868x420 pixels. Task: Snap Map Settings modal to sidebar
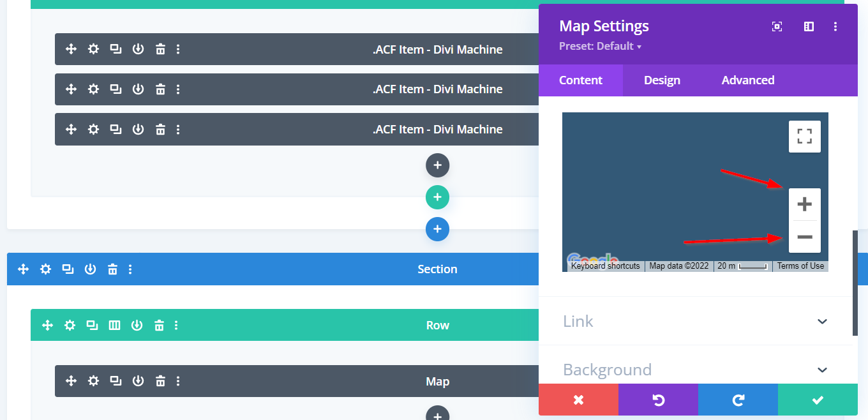tap(809, 26)
